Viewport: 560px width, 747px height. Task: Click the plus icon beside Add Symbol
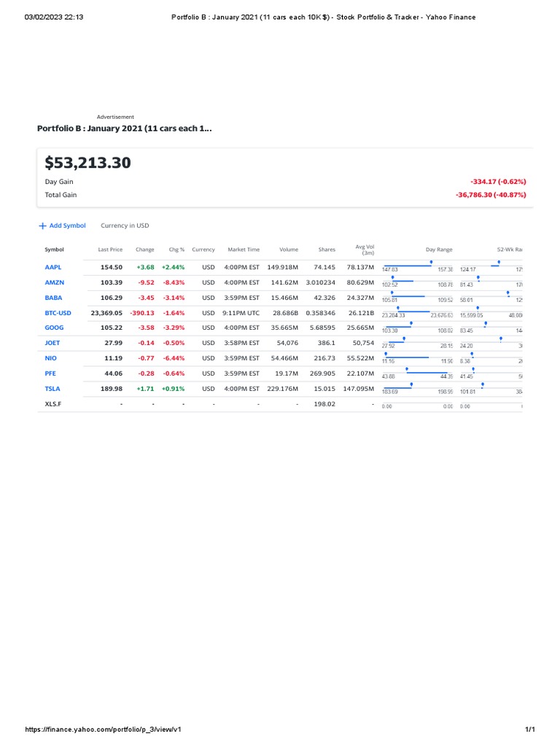coord(42,226)
